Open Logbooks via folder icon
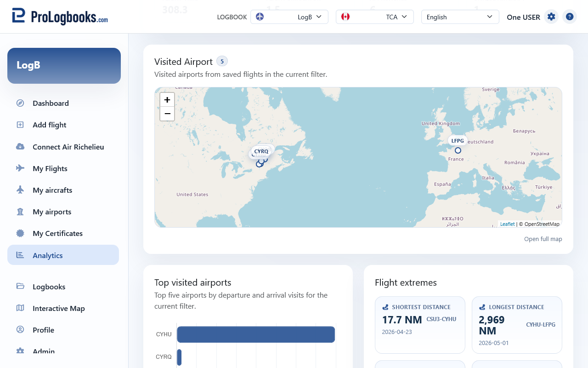Image resolution: width=588 pixels, height=368 pixels. pyautogui.click(x=20, y=287)
